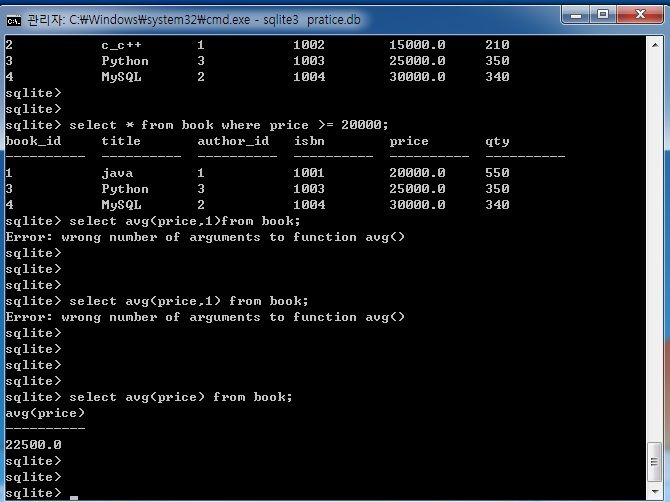Click the average result '22500.0'

33,445
